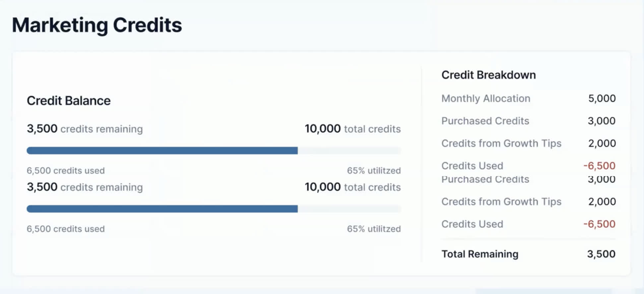Click the second '10,000 total credits' text

click(353, 187)
